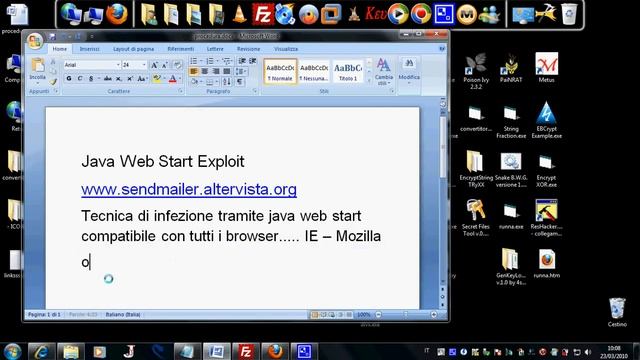Toggle underline with the S button

[x=91, y=78]
